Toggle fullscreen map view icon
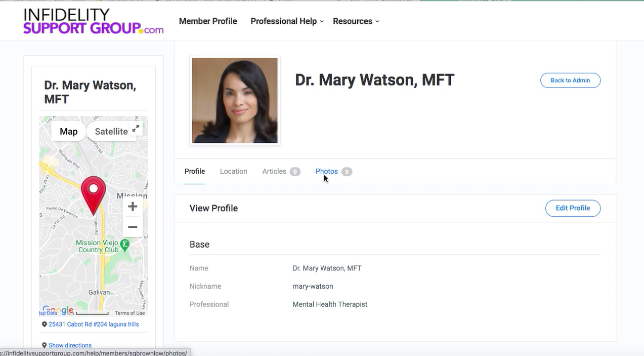Image resolution: width=644 pixels, height=356 pixels. pyautogui.click(x=136, y=129)
